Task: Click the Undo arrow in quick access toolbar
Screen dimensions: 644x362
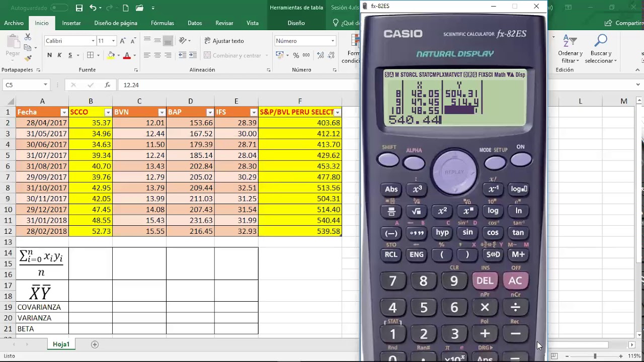Action: pos(93,8)
